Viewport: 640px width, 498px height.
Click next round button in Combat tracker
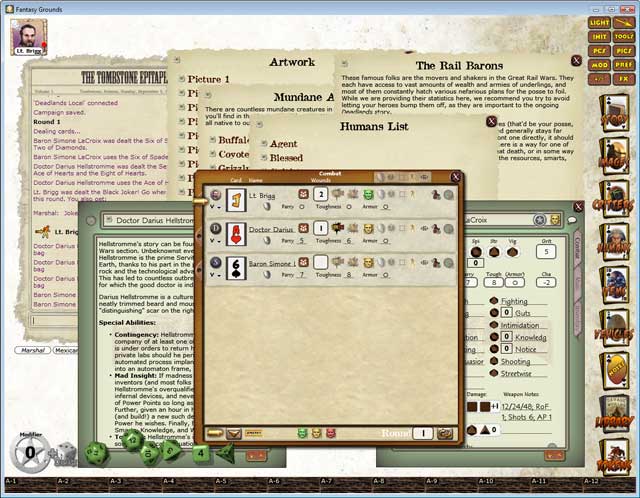pos(444,433)
